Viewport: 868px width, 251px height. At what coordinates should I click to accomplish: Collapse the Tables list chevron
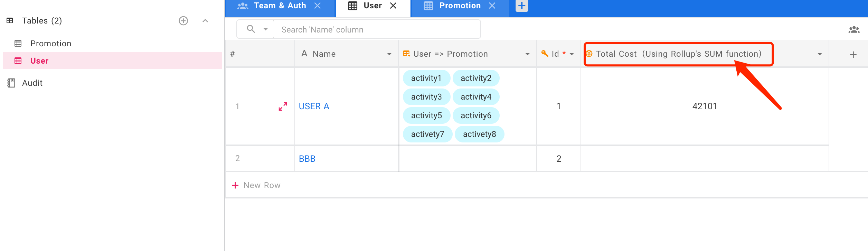[x=205, y=21]
